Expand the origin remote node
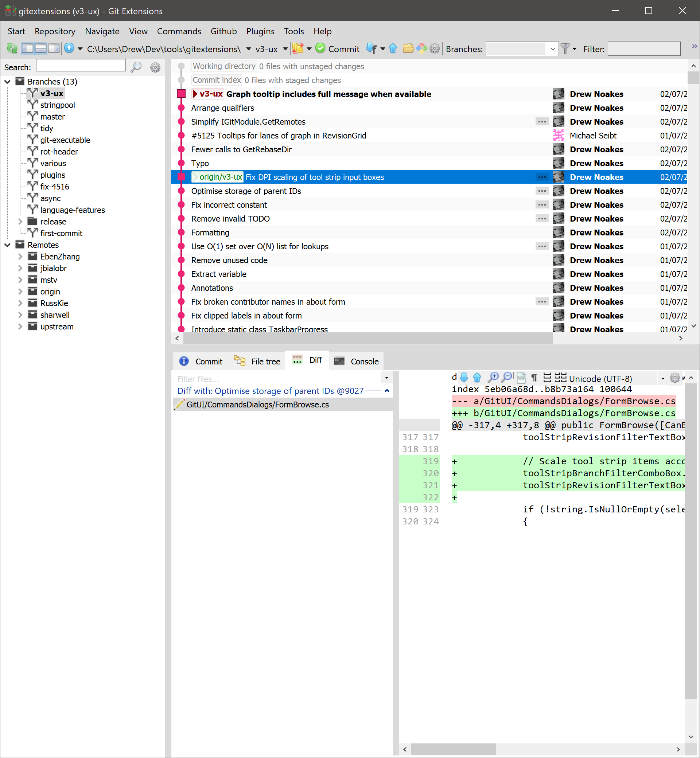 pyautogui.click(x=20, y=291)
